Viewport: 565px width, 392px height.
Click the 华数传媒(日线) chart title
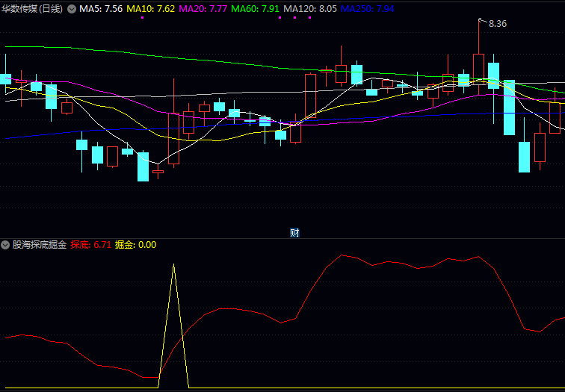tap(33, 9)
